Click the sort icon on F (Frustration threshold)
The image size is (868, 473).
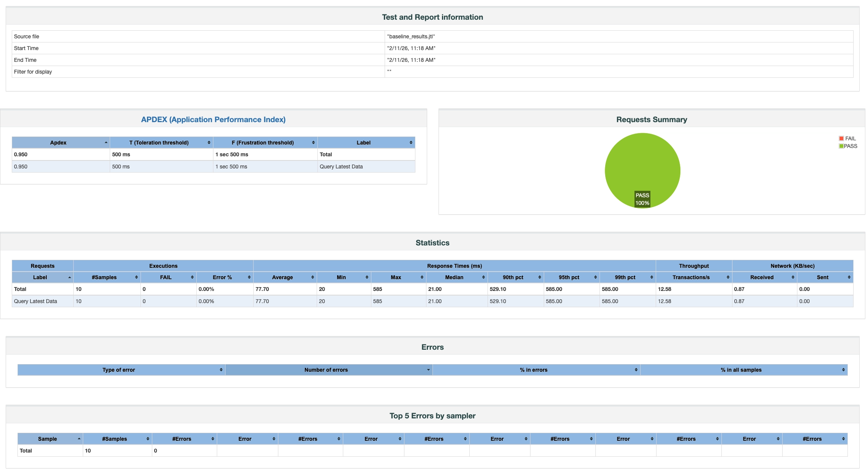313,142
